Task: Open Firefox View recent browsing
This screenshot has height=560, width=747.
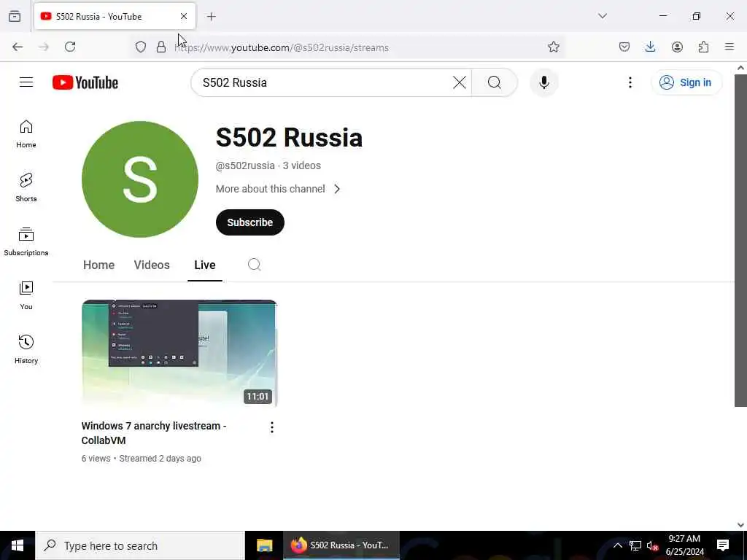Action: (15, 16)
